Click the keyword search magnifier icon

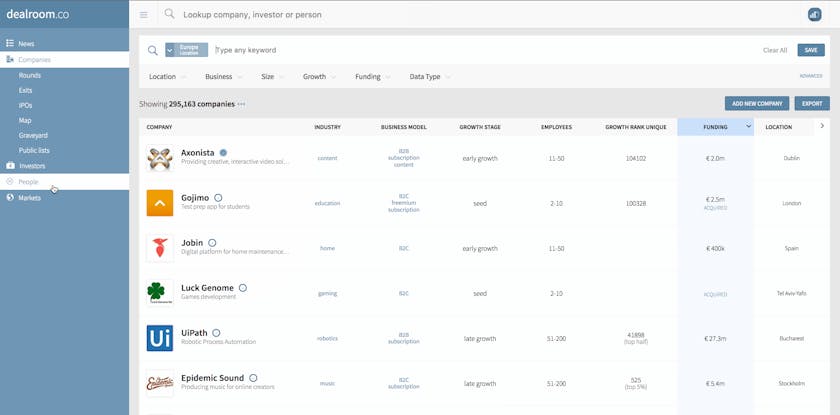153,50
